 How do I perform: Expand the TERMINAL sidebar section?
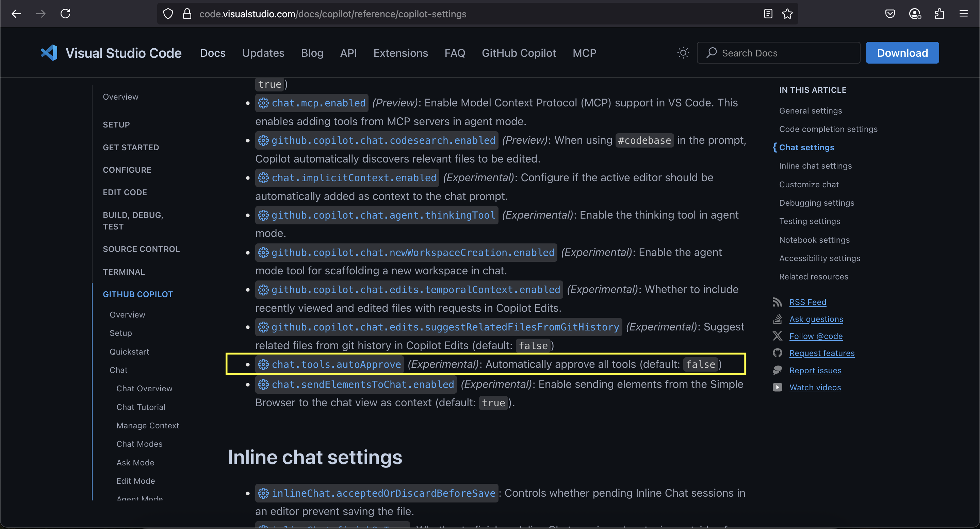124,272
